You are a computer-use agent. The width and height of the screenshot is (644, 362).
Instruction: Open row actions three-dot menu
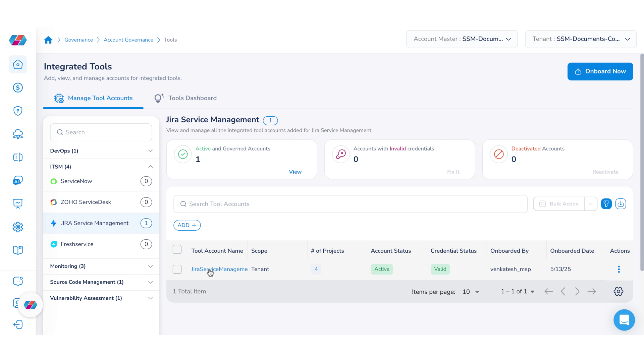point(619,269)
